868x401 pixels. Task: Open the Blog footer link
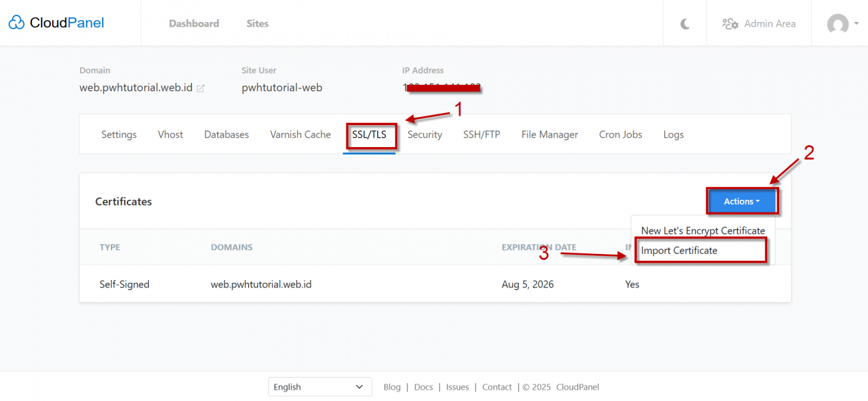click(392, 387)
